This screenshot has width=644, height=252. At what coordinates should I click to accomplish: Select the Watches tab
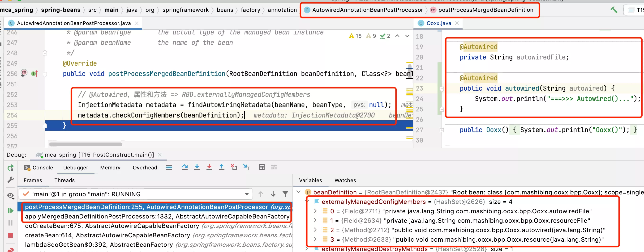345,180
